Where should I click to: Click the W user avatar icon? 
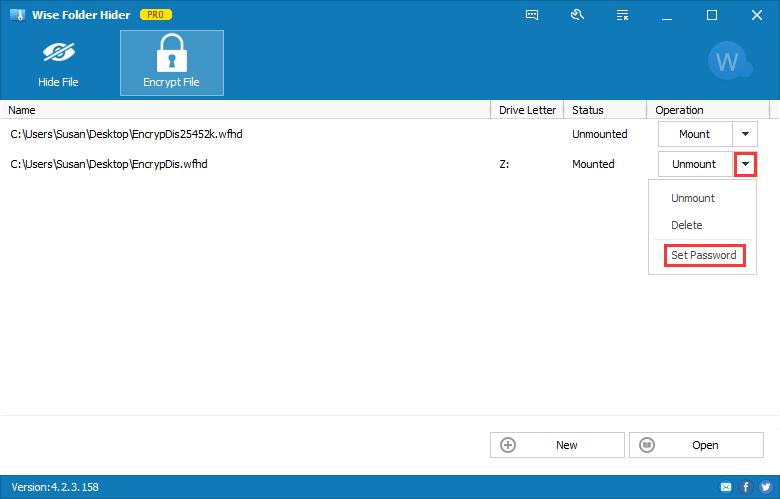pos(729,61)
